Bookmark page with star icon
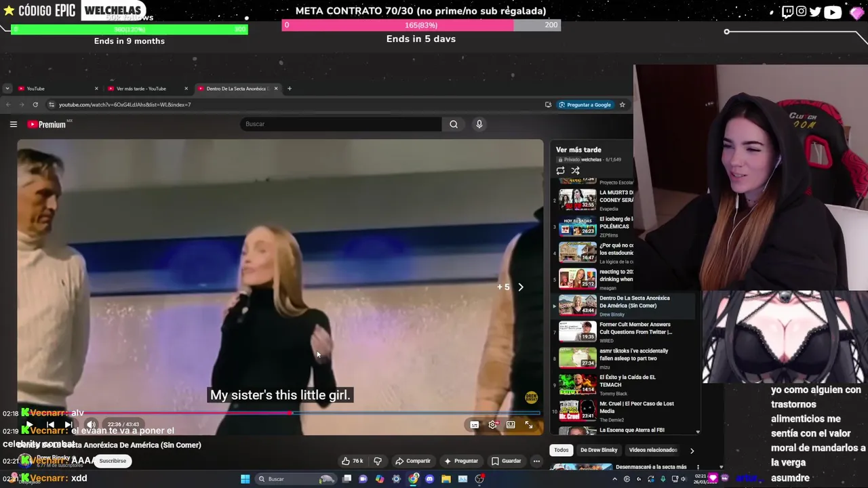The height and width of the screenshot is (488, 868). 622,104
